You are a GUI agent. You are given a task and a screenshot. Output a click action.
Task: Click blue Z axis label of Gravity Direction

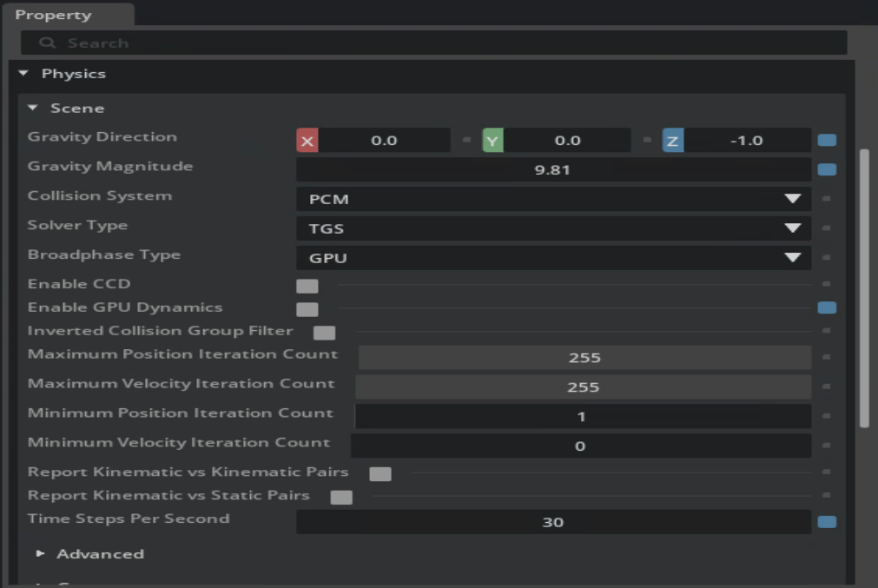click(672, 141)
